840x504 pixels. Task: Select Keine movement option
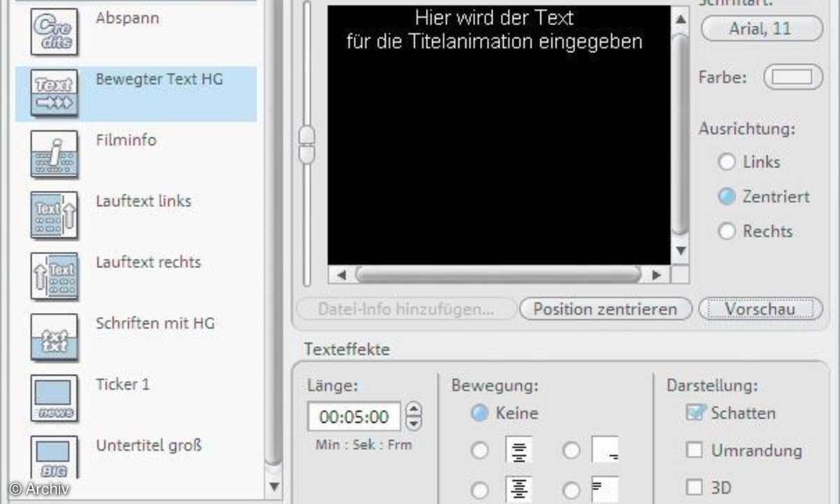point(479,412)
